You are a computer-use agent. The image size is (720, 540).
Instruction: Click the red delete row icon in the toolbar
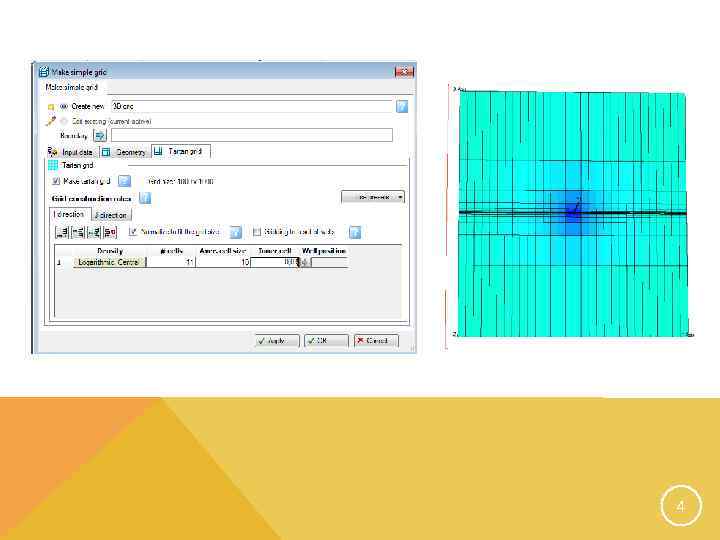110,232
